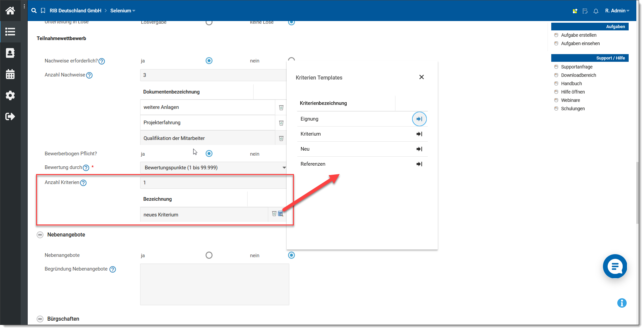Click the blue info icon
Viewport: 644px width, 330px height.
click(622, 303)
